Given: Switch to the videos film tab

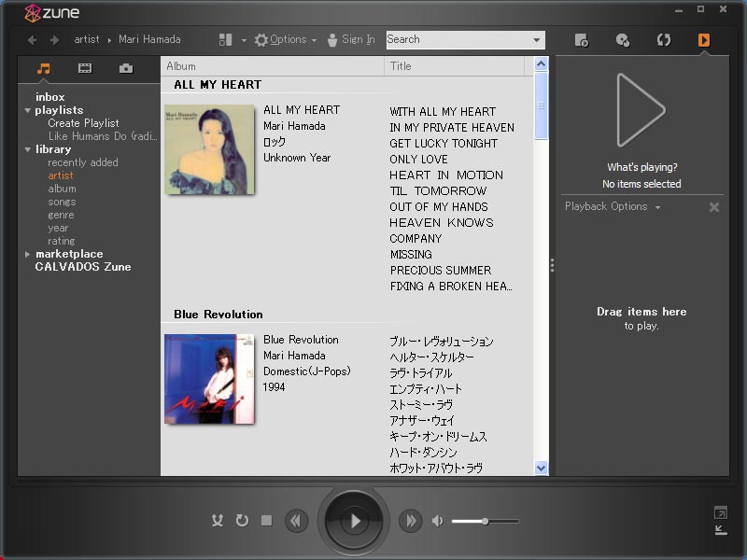Looking at the screenshot, I should 85,68.
